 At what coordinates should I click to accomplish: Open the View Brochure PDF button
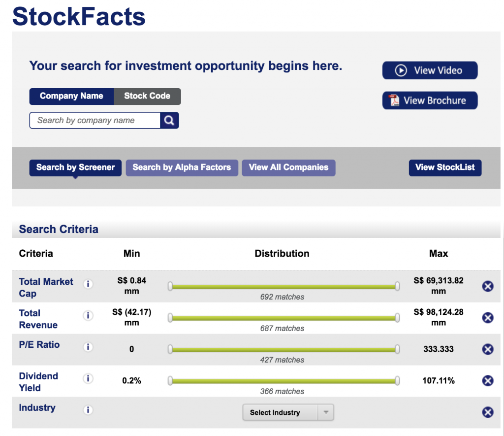pos(430,101)
